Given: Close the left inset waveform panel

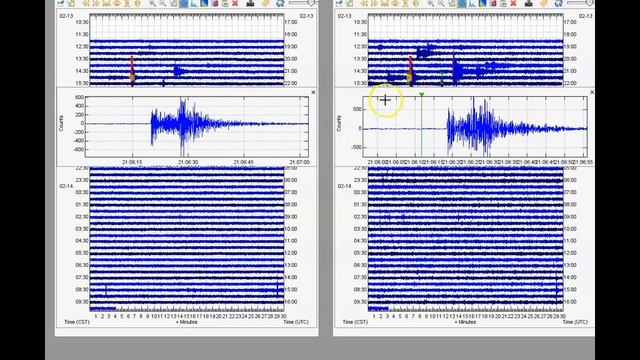Looking at the screenshot, I should [313, 93].
